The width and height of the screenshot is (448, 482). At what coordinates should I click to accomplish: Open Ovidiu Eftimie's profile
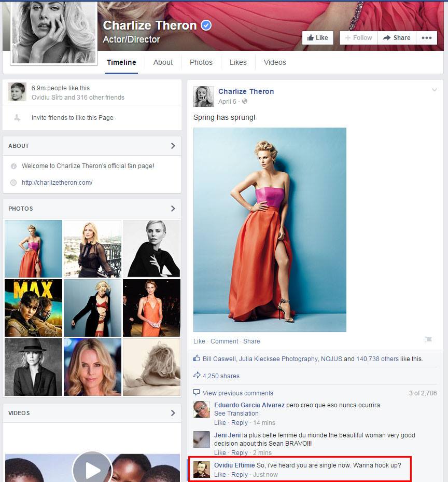pos(234,465)
